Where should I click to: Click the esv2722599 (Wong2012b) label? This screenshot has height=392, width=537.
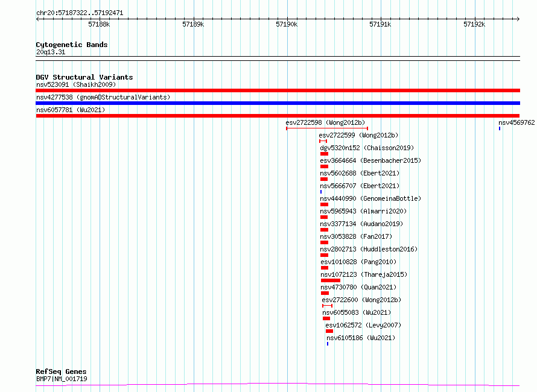click(x=358, y=135)
